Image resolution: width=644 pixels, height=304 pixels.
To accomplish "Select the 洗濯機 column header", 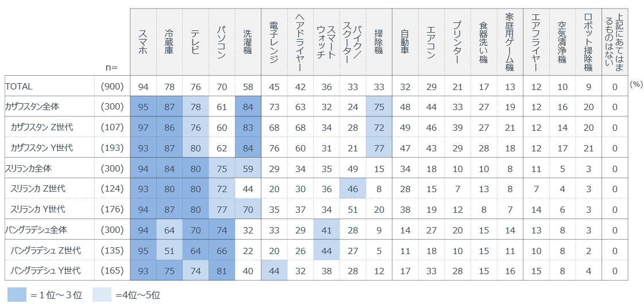I will coord(248,42).
